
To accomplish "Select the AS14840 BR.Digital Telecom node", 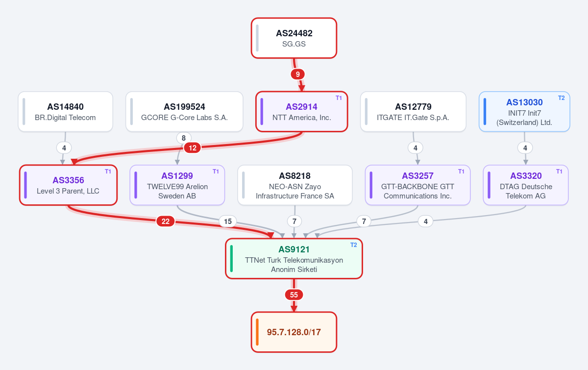I will point(66,112).
